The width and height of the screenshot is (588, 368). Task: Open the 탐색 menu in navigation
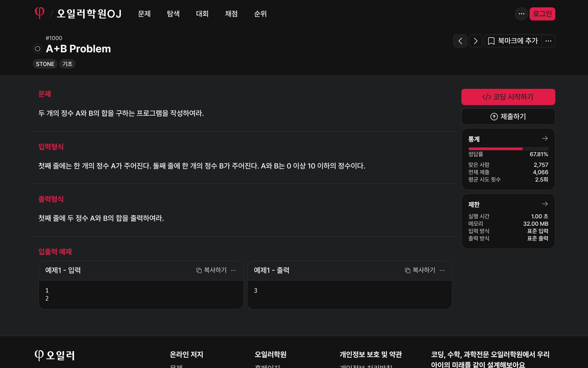click(173, 14)
